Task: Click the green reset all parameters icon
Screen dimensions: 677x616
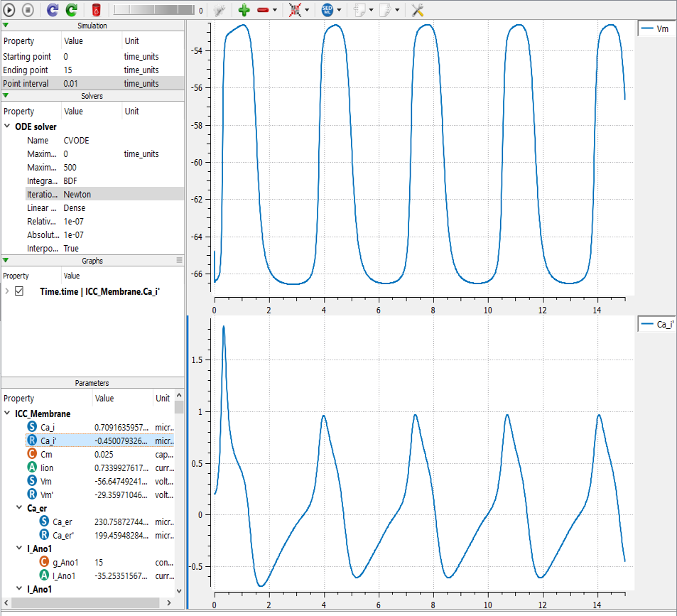Action: (x=72, y=10)
